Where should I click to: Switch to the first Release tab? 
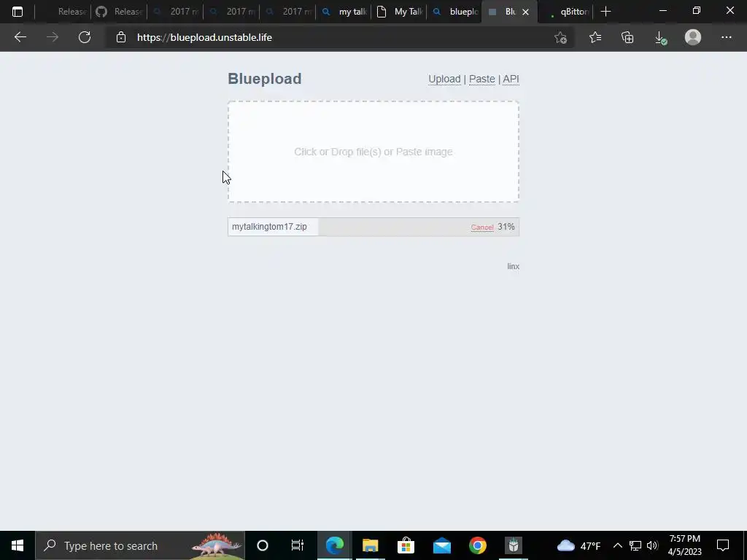(64, 12)
